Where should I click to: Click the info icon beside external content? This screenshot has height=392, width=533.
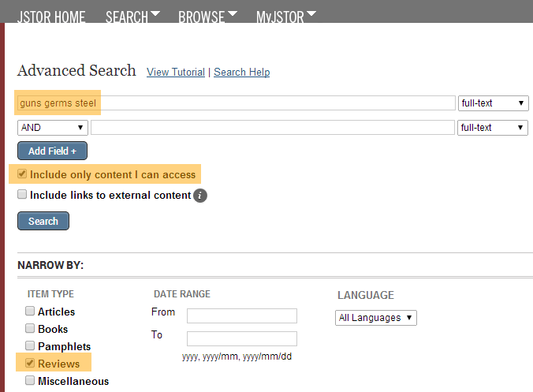point(200,196)
